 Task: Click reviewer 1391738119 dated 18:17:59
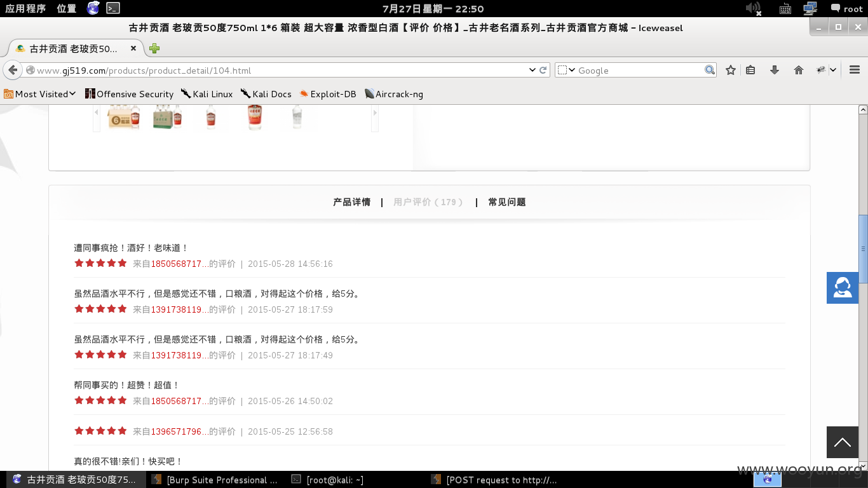(x=180, y=309)
